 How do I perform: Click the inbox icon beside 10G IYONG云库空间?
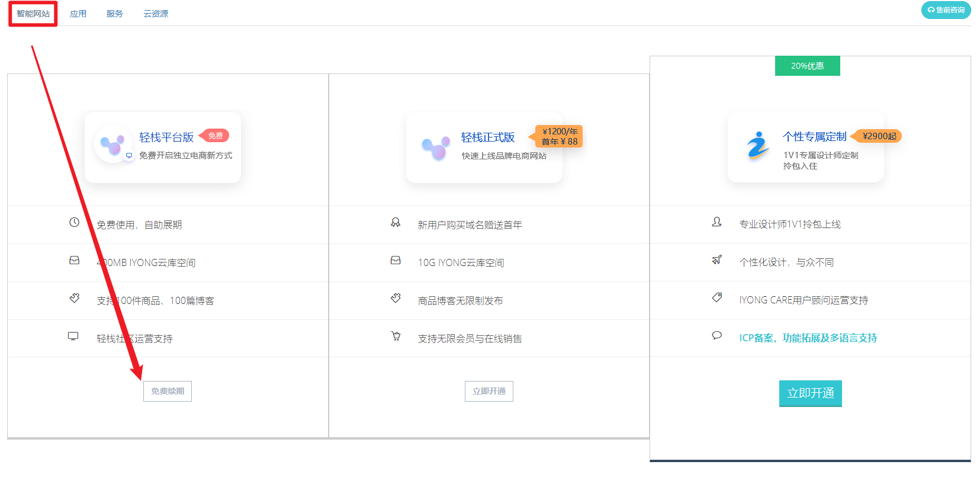pos(396,260)
